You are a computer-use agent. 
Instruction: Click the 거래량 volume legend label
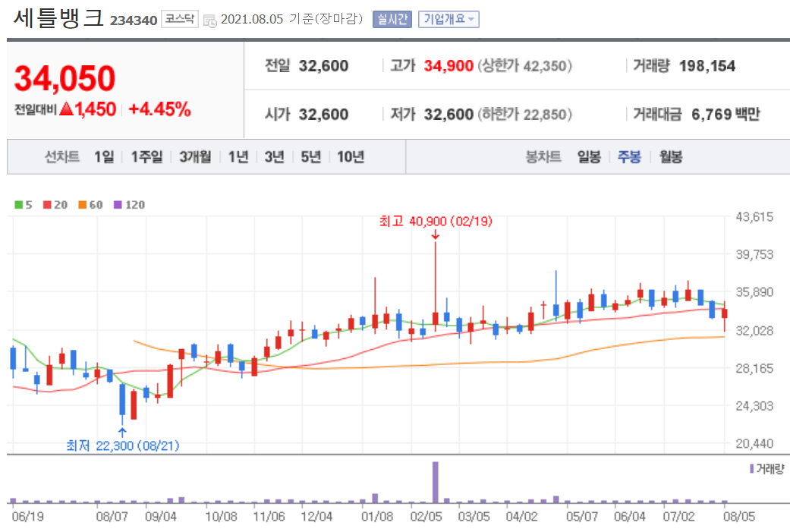click(766, 469)
